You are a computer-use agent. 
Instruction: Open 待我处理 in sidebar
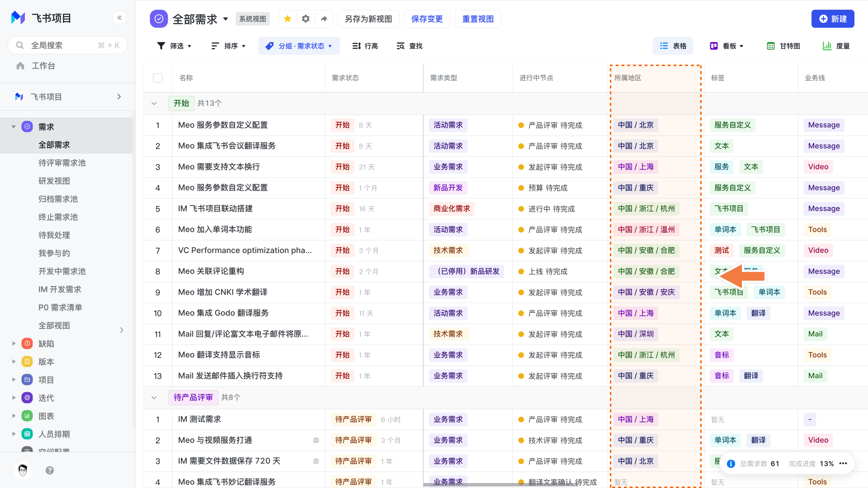click(54, 235)
